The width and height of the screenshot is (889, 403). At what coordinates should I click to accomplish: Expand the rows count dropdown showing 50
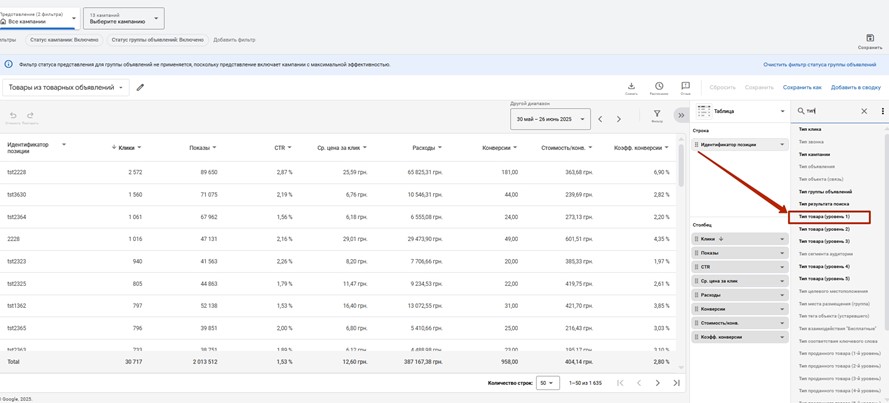(x=548, y=383)
